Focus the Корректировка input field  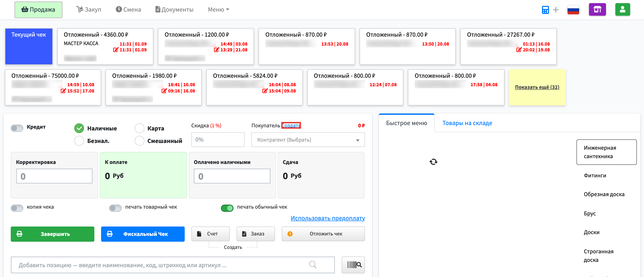[x=54, y=176]
